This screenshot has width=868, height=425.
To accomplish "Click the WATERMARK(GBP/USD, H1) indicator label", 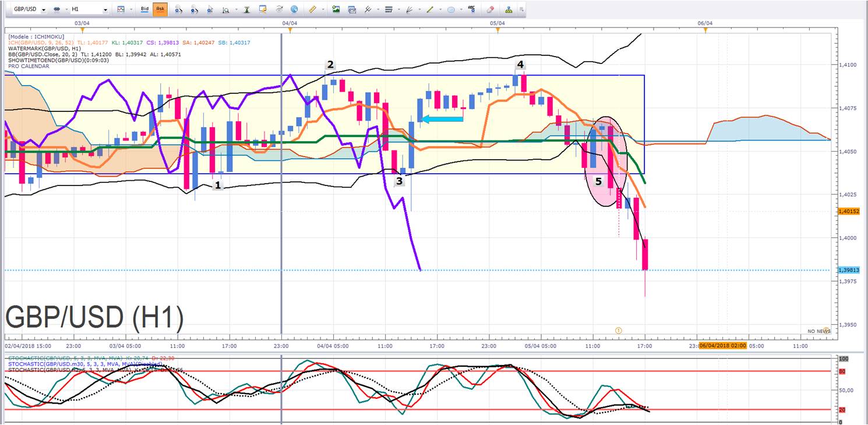I will 44,48.
